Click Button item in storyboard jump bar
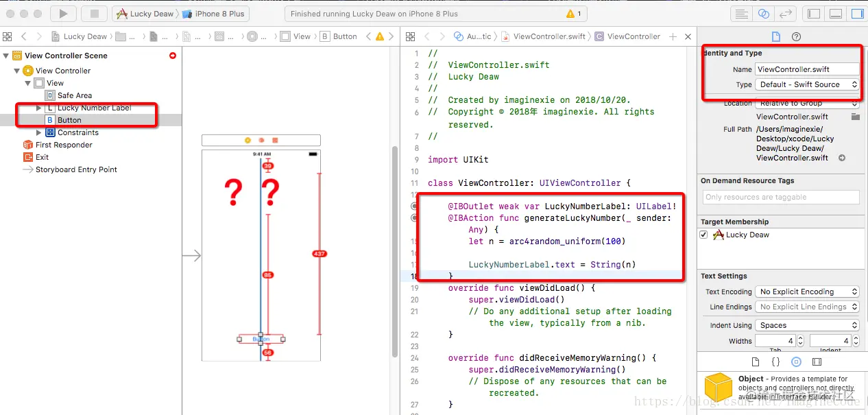 pyautogui.click(x=339, y=36)
